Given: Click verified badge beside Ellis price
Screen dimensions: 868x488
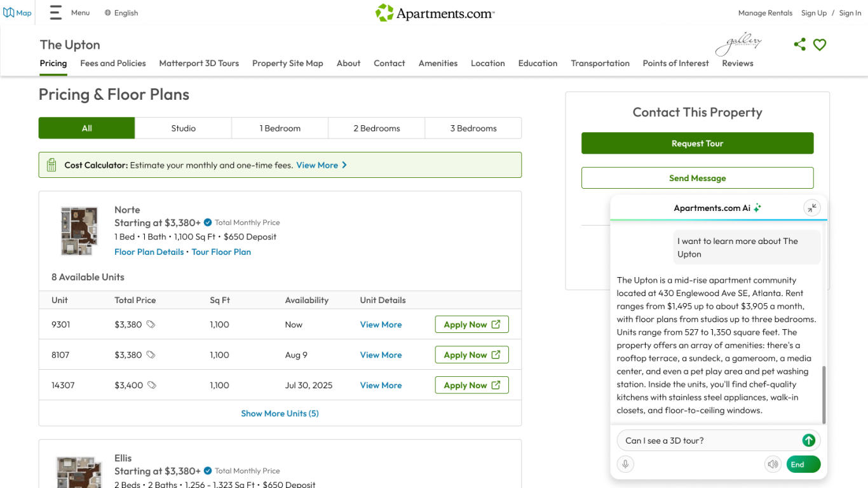Looking at the screenshot, I should click(208, 471).
